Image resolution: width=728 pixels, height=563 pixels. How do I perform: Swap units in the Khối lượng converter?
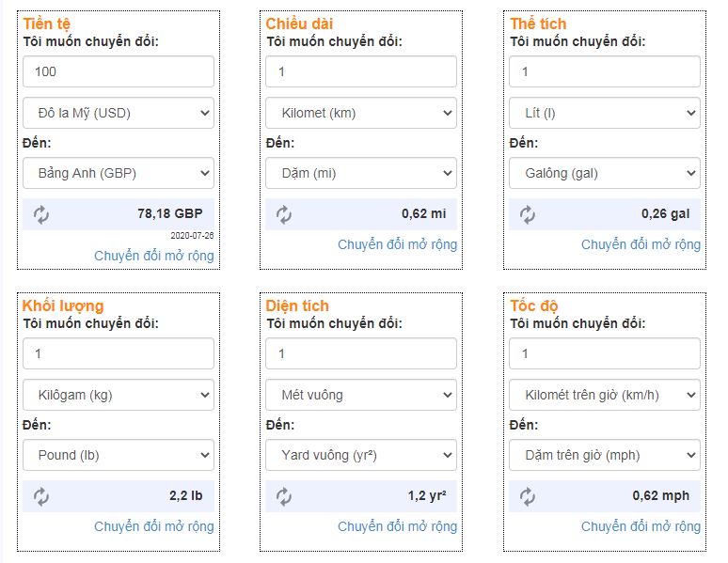point(41,496)
